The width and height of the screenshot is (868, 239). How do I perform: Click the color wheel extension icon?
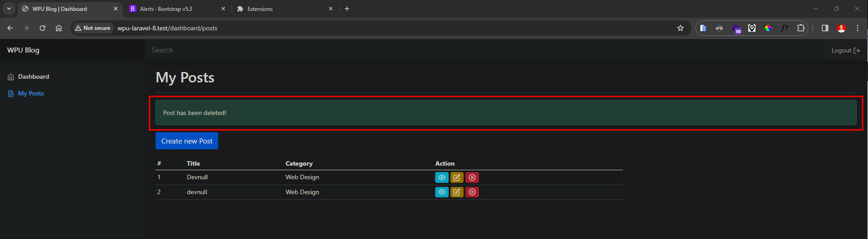click(768, 28)
